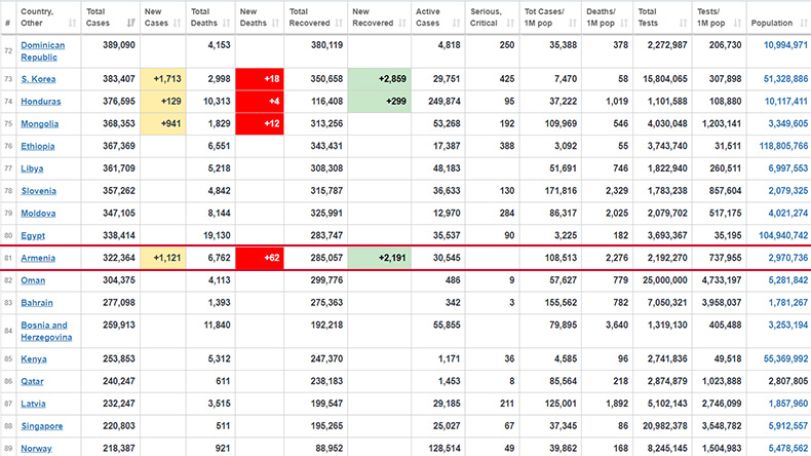
Task: Sort by Total Deaths sort icon
Action: (x=227, y=23)
